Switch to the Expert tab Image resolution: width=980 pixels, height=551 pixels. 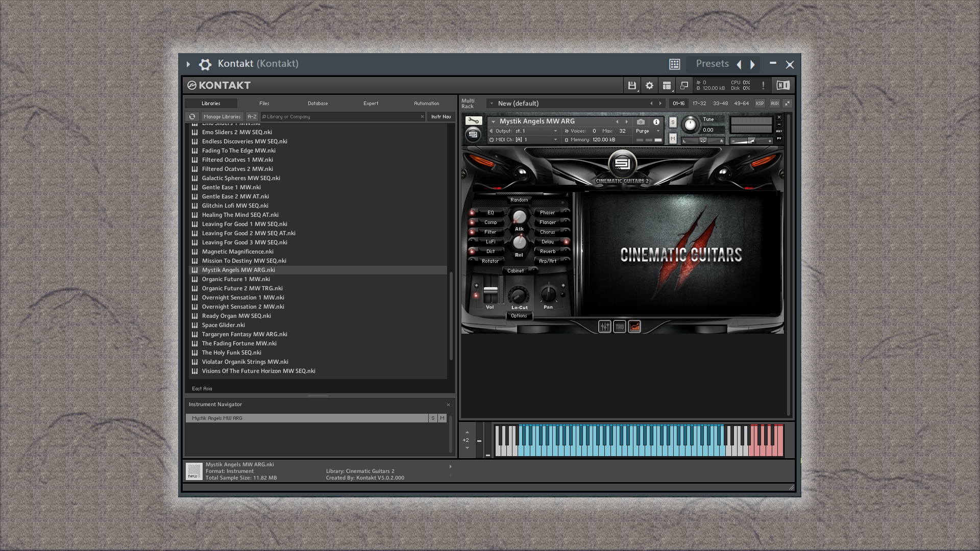coord(371,104)
